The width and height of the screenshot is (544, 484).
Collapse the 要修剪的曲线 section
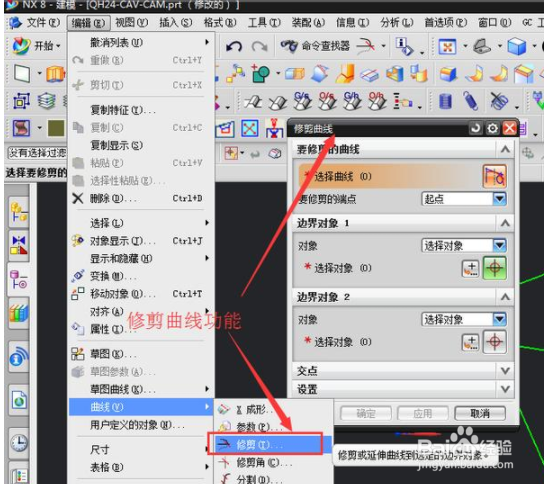click(505, 150)
